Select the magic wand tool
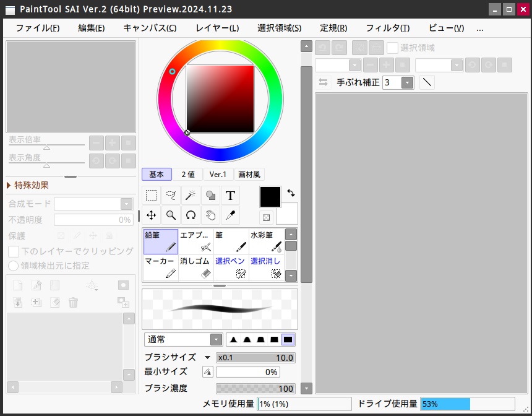The width and height of the screenshot is (532, 416). (191, 196)
